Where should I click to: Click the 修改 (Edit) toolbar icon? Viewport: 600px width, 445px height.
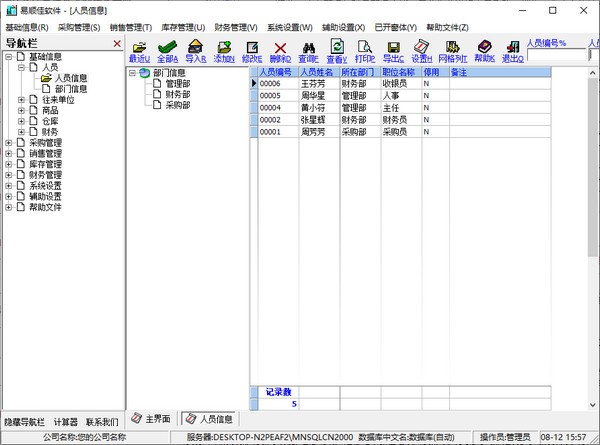[252, 47]
